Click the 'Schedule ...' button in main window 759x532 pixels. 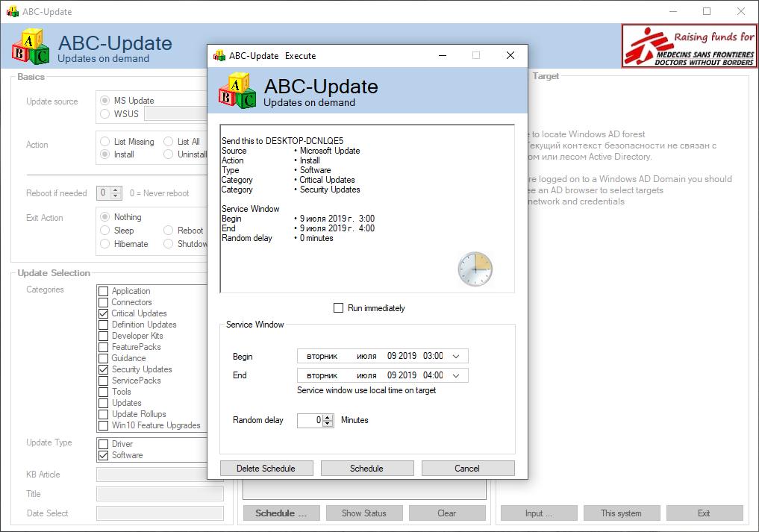[x=281, y=513]
